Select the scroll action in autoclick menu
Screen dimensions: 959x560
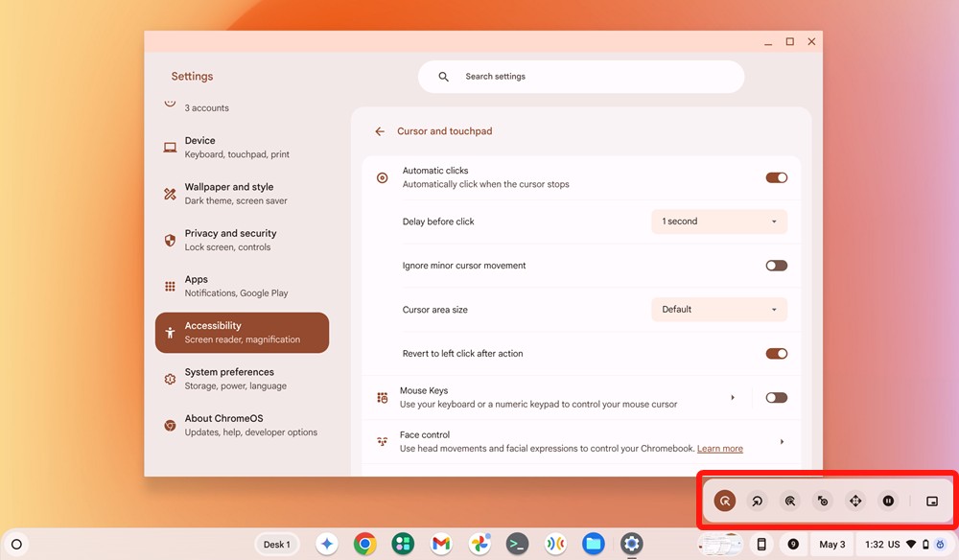point(854,500)
